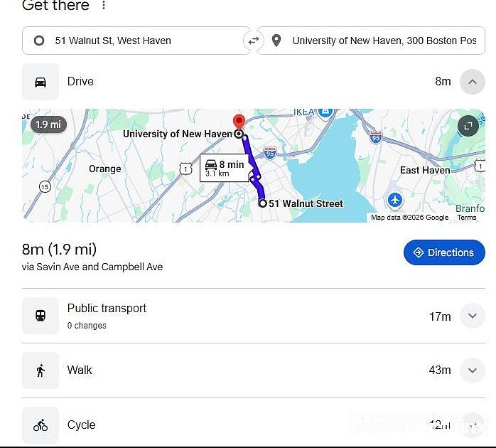Click the Public transport train icon
Image resolution: width=496 pixels, height=448 pixels.
coord(41,316)
